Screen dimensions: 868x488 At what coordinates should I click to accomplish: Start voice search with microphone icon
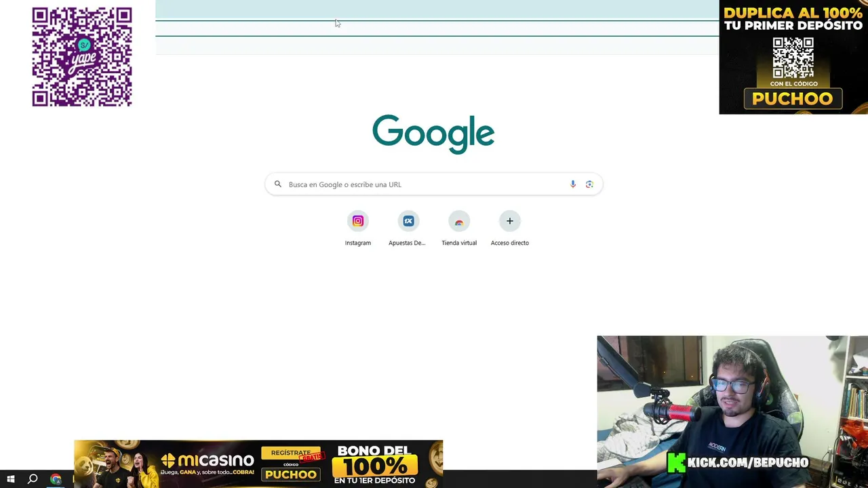(x=573, y=184)
